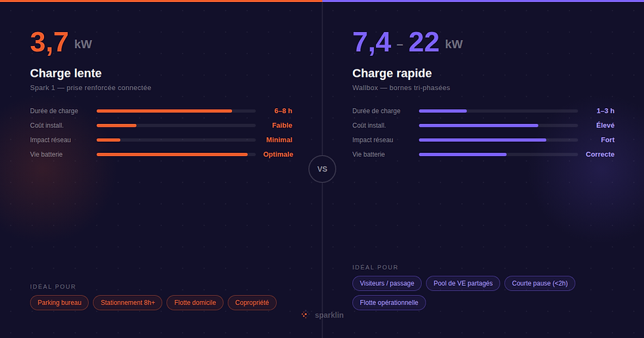Click the Optimale battery life value
The width and height of the screenshot is (644, 338).
tap(278, 155)
